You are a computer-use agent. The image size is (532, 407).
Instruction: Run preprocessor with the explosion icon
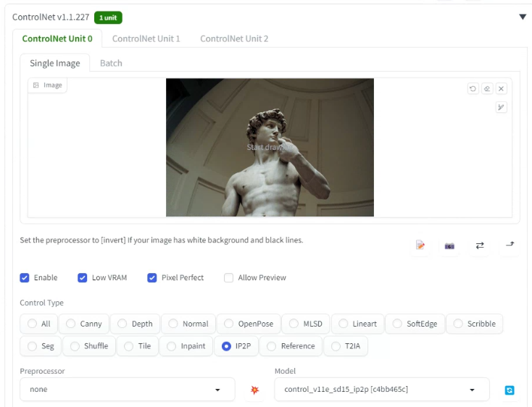[x=254, y=390]
